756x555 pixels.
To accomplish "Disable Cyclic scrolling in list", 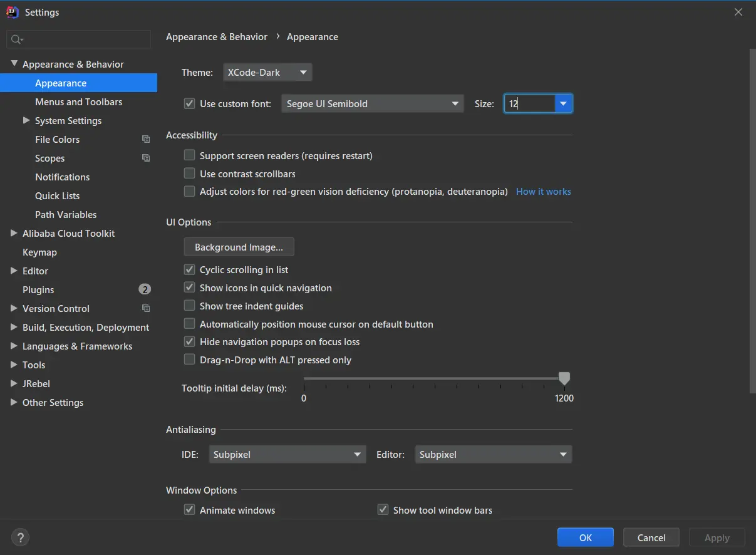I will pyautogui.click(x=189, y=269).
